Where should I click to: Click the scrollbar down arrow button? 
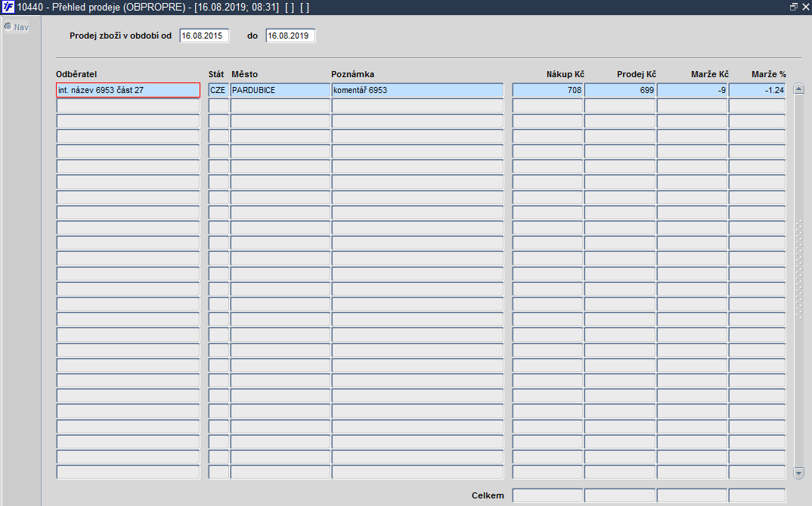pos(798,473)
